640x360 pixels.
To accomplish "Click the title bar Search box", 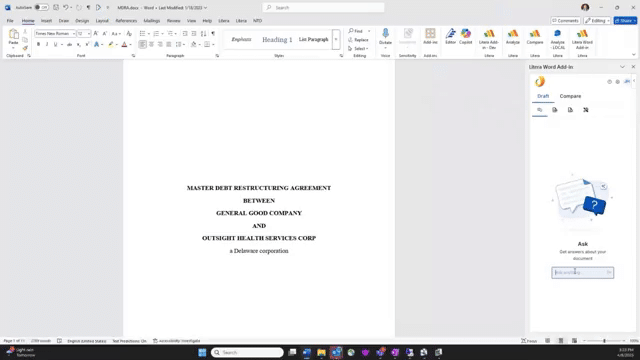I will pyautogui.click(x=323, y=8).
